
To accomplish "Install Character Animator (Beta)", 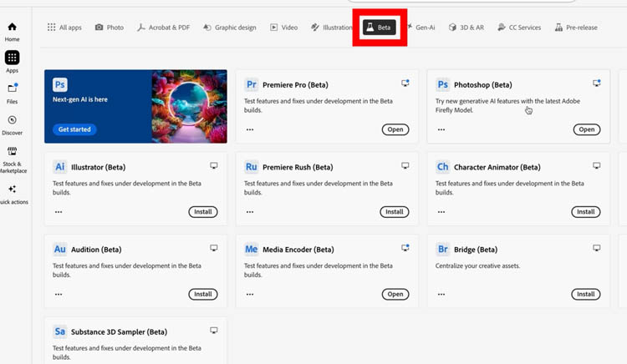I will (x=586, y=212).
